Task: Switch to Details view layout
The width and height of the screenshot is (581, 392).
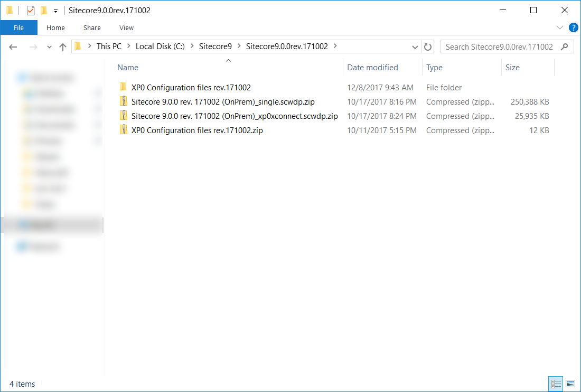Action: tap(556, 384)
